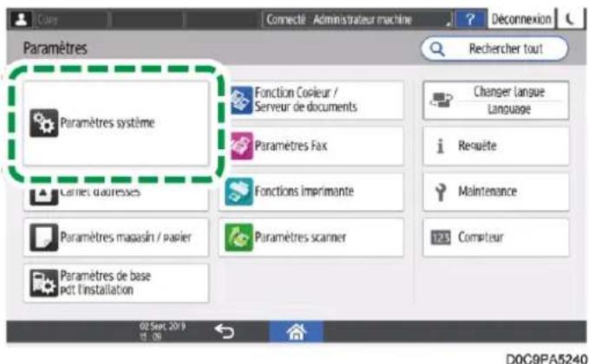Click the Rechercher tout search field

pos(494,49)
